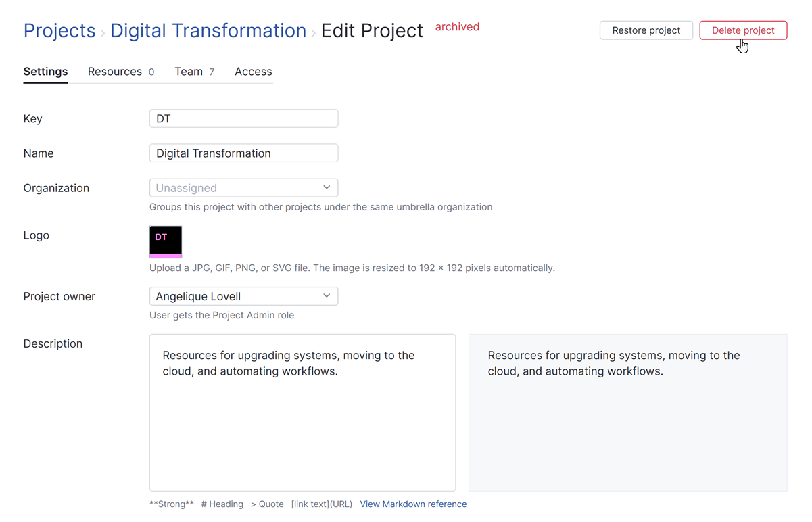Click the '**Strong**' markdown hint
This screenshot has width=812, height=522.
point(172,504)
